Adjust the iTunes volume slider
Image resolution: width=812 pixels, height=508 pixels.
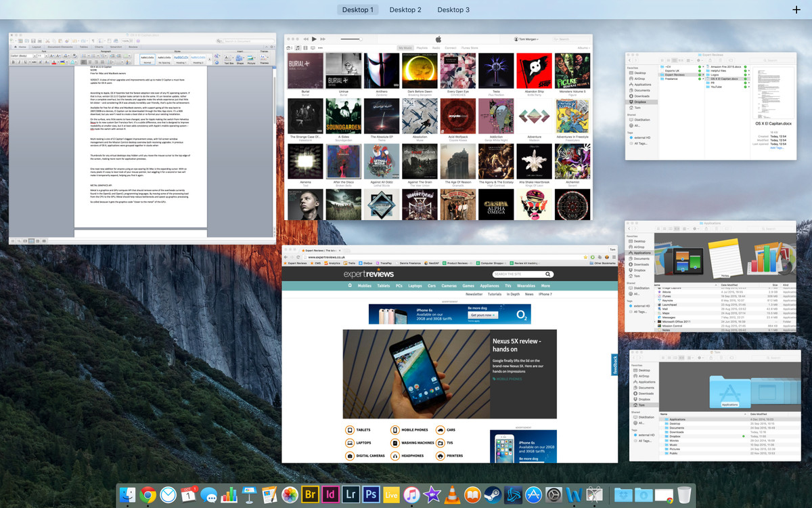coord(351,39)
